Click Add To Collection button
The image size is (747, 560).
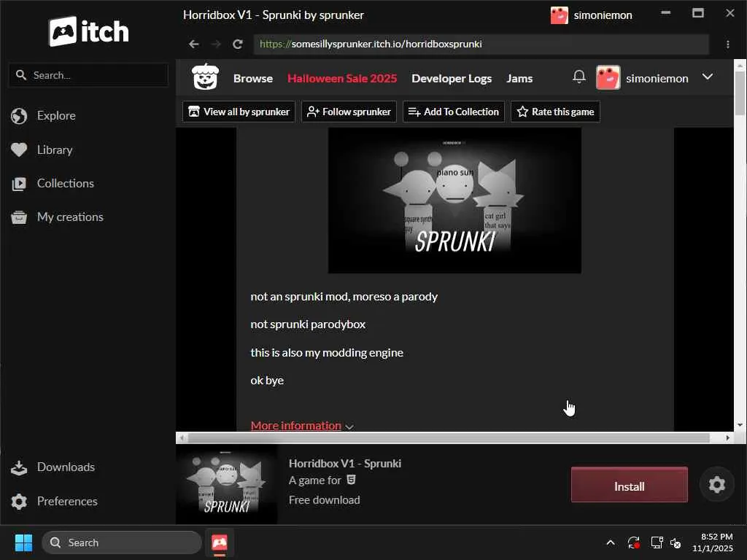point(454,112)
